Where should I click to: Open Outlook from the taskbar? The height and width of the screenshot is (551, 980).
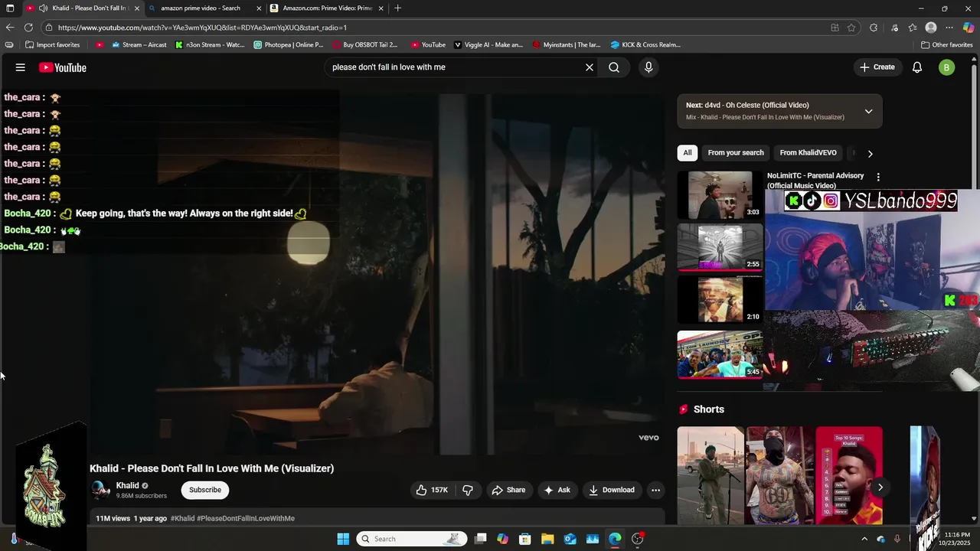tap(570, 539)
